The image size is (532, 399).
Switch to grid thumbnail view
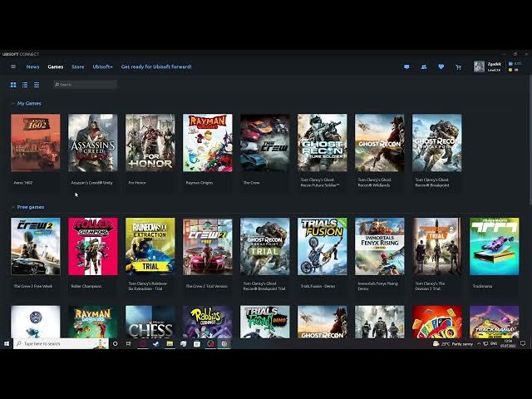coord(13,85)
